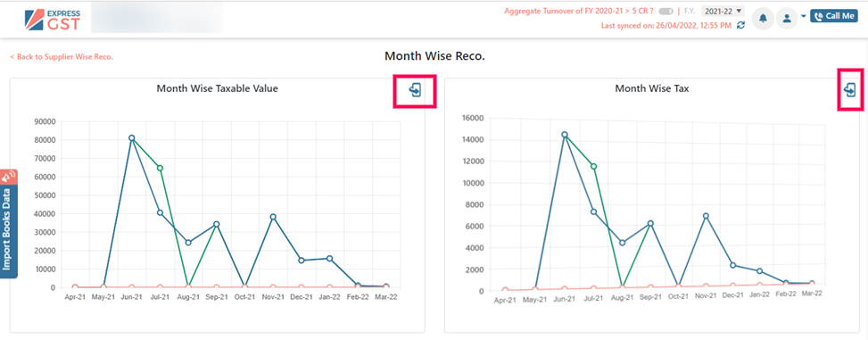Click the Call Me button
This screenshot has width=868, height=340.
point(834,16)
